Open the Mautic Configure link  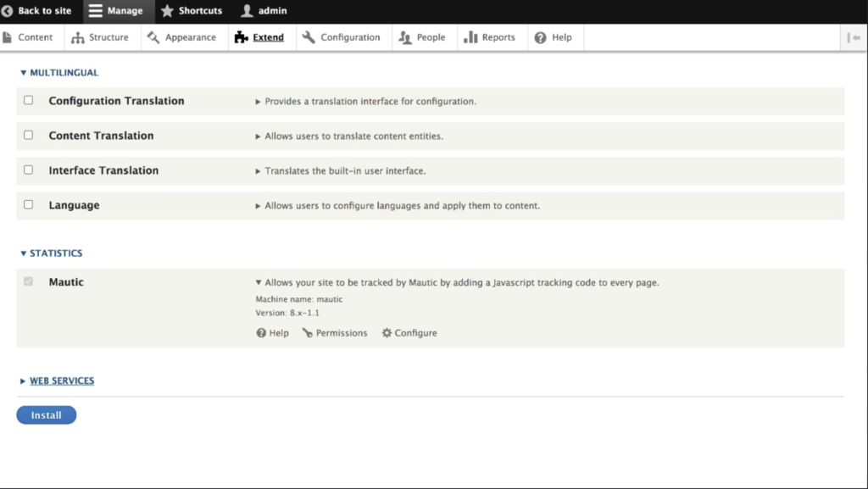coord(415,333)
